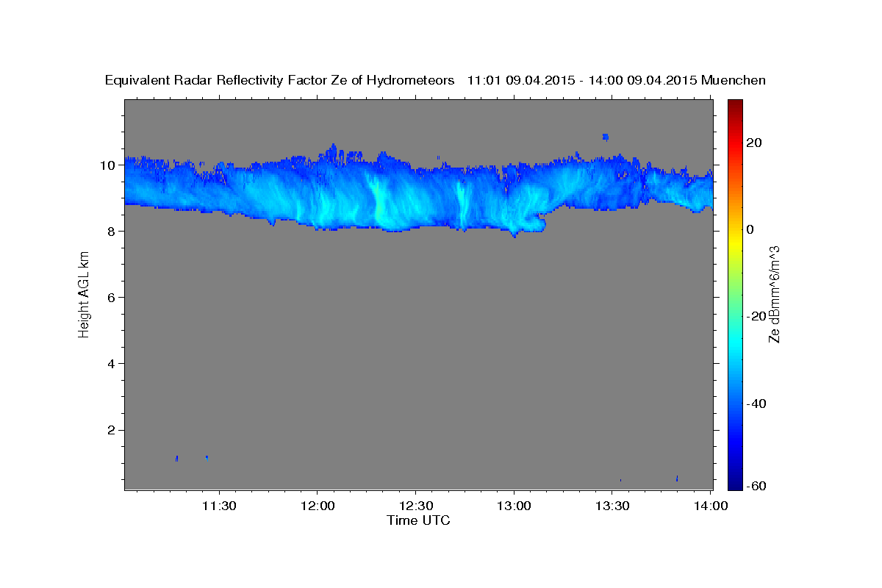882x588 pixels.
Task: Click the height tick label 10
Action: coord(108,165)
